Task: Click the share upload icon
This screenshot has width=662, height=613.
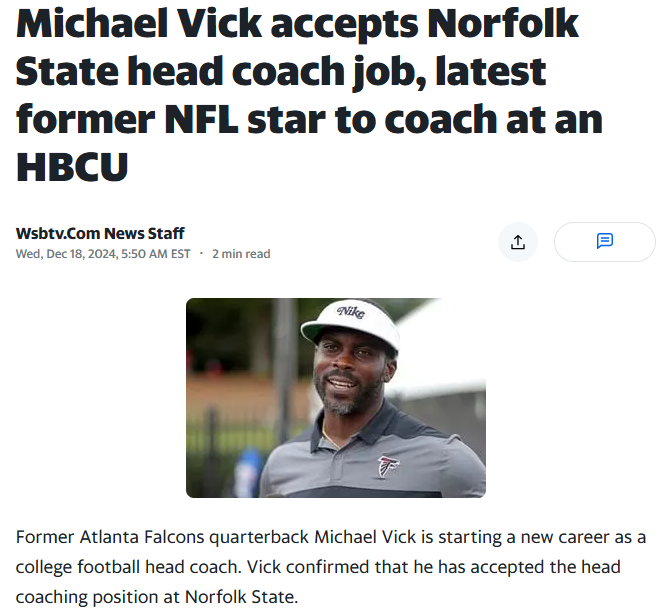Action: pyautogui.click(x=518, y=242)
